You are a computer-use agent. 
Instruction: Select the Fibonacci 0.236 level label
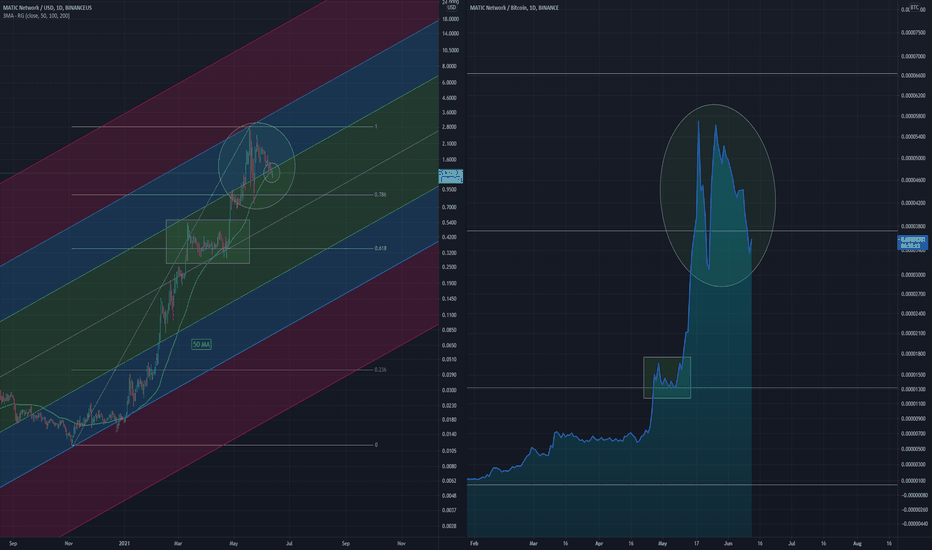pos(380,369)
